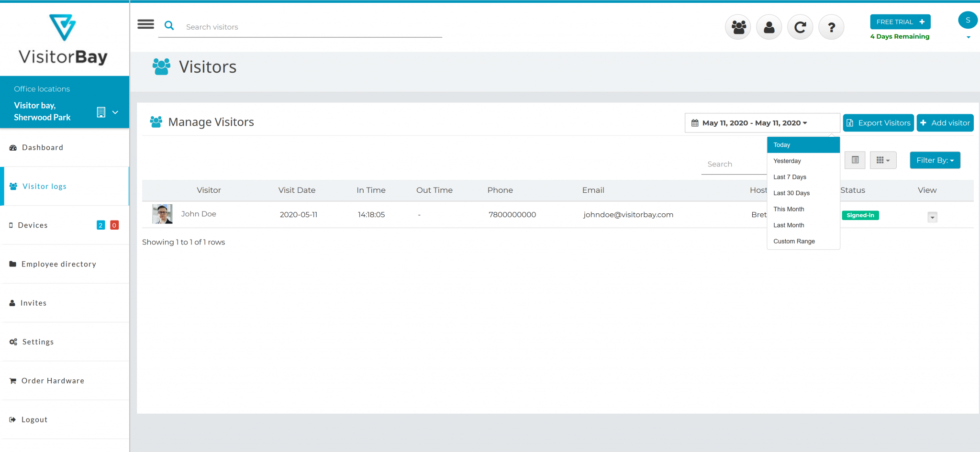Click the Add visitor button
The image size is (980, 452).
point(945,123)
